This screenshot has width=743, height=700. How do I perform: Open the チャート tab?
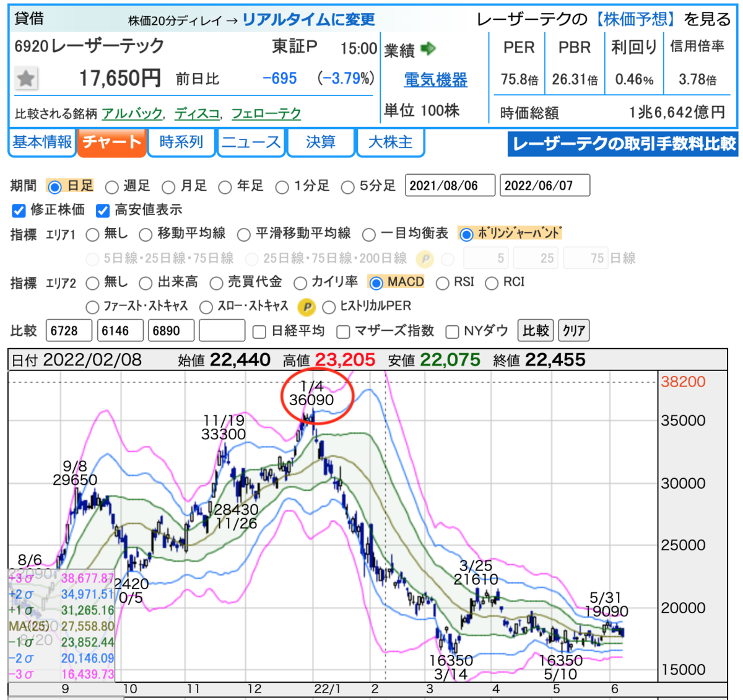[x=112, y=142]
